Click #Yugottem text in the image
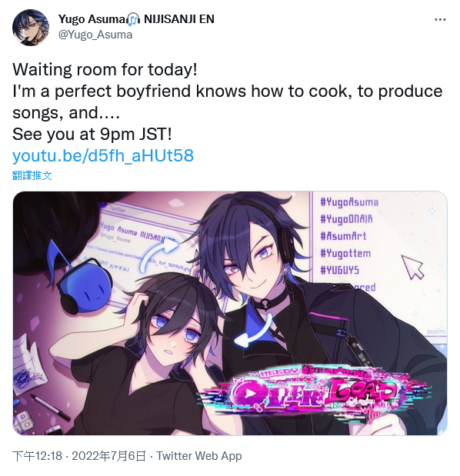The width and height of the screenshot is (460, 476). [345, 253]
